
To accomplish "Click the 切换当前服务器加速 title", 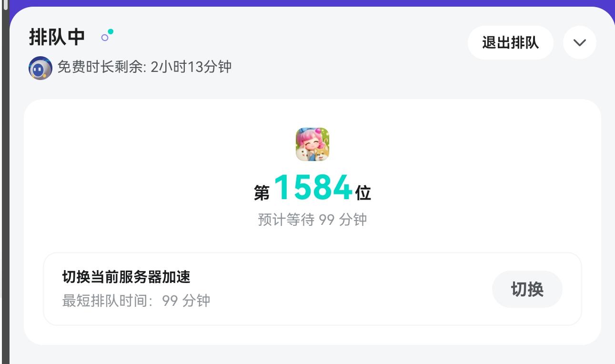I will tap(126, 277).
